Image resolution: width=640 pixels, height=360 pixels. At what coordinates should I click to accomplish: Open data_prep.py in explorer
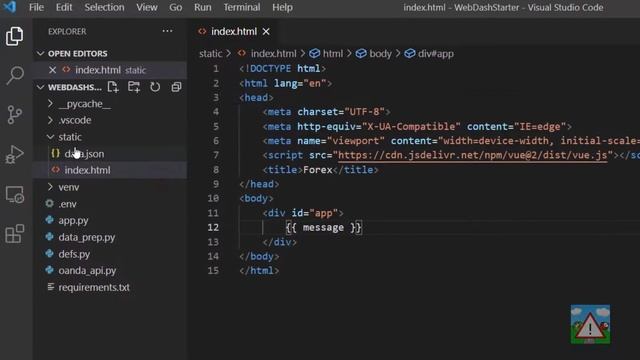(x=87, y=237)
